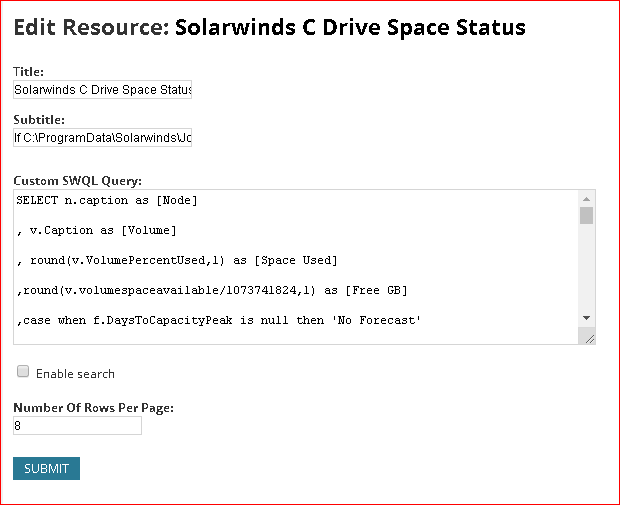Click the '[Free GB]' query line
The width and height of the screenshot is (620, 505).
212,291
